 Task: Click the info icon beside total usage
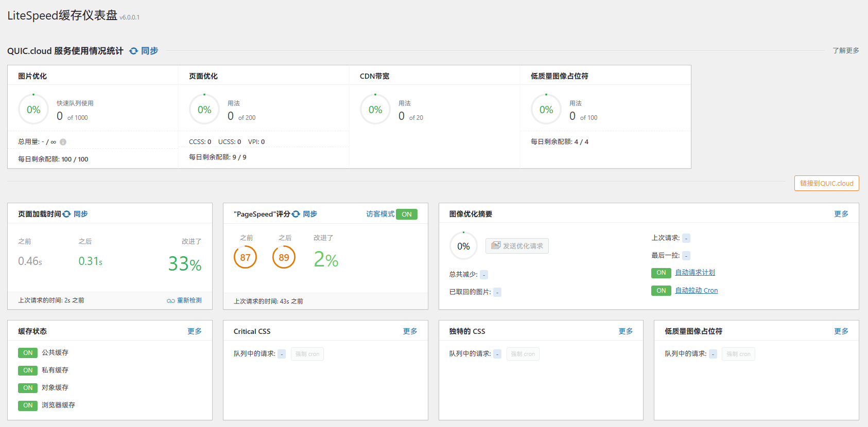63,142
